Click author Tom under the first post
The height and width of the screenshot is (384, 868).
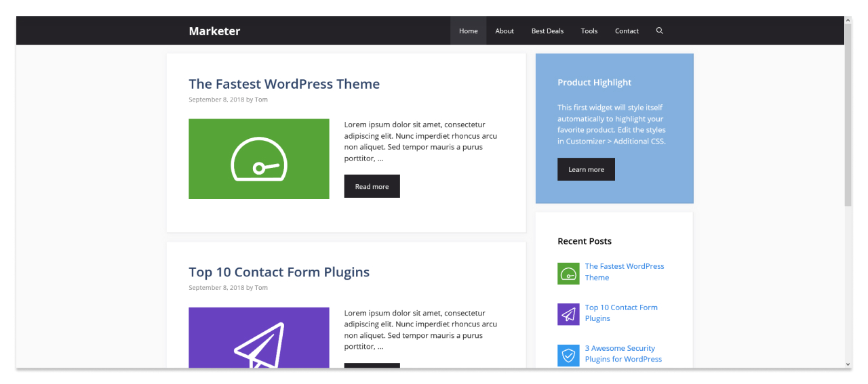[x=261, y=100]
